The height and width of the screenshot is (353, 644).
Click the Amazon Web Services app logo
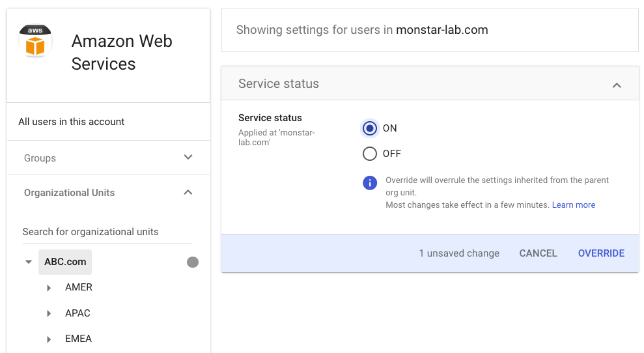coord(35,40)
